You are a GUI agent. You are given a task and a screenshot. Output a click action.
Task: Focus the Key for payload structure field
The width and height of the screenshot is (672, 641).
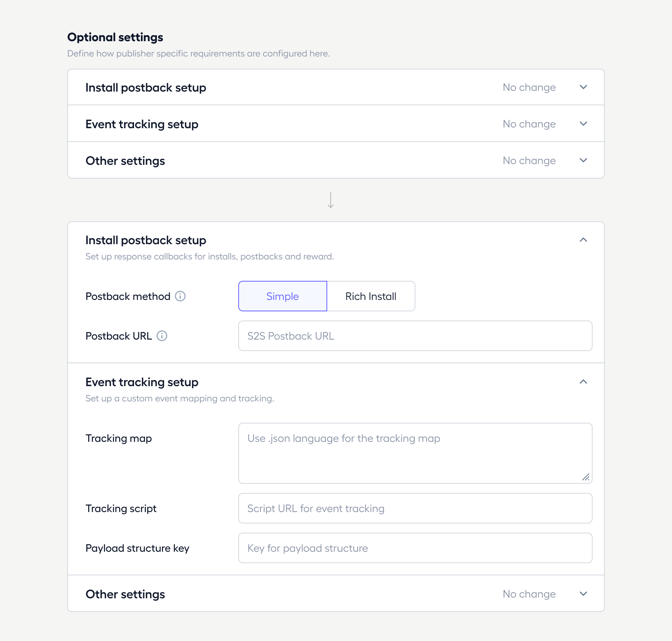coord(415,548)
